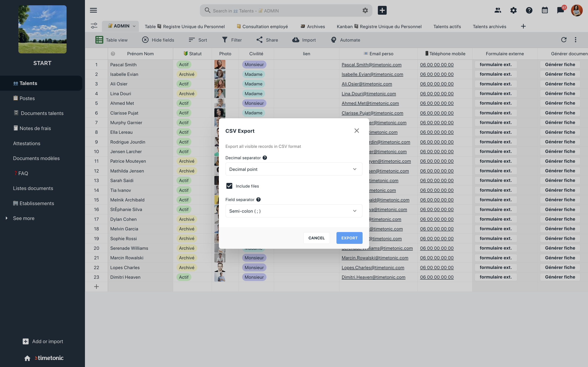Open chat messages icon with 57 badge

point(560,10)
